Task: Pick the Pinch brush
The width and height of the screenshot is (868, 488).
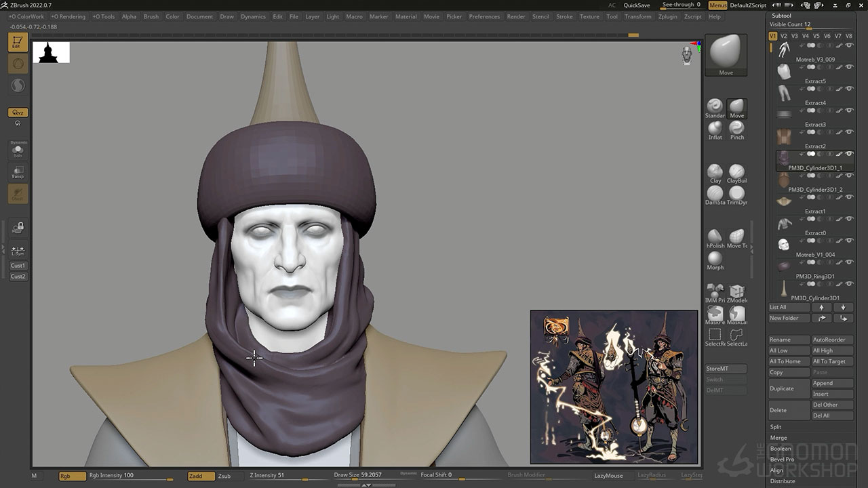Action: (x=736, y=129)
